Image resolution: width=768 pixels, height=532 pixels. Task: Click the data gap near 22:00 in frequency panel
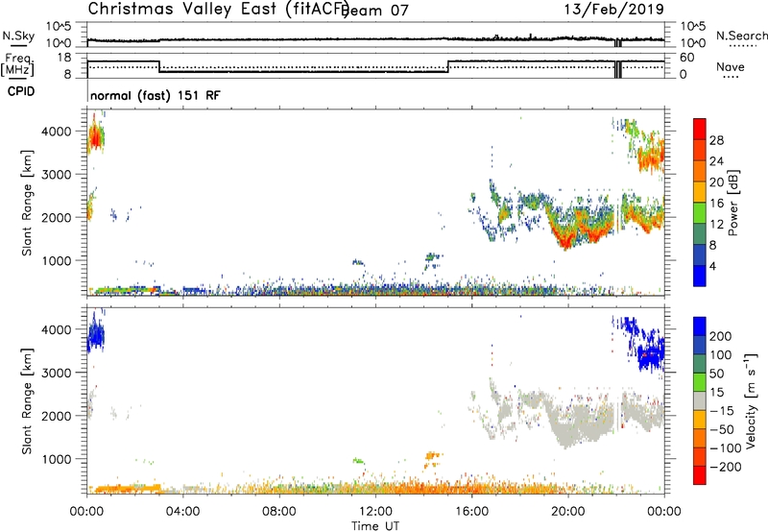point(618,68)
